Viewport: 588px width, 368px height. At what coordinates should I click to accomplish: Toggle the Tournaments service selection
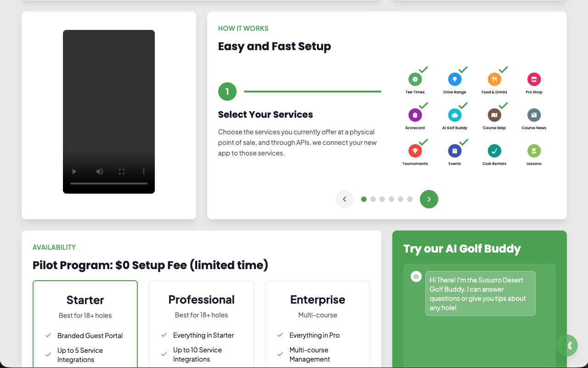pyautogui.click(x=415, y=151)
